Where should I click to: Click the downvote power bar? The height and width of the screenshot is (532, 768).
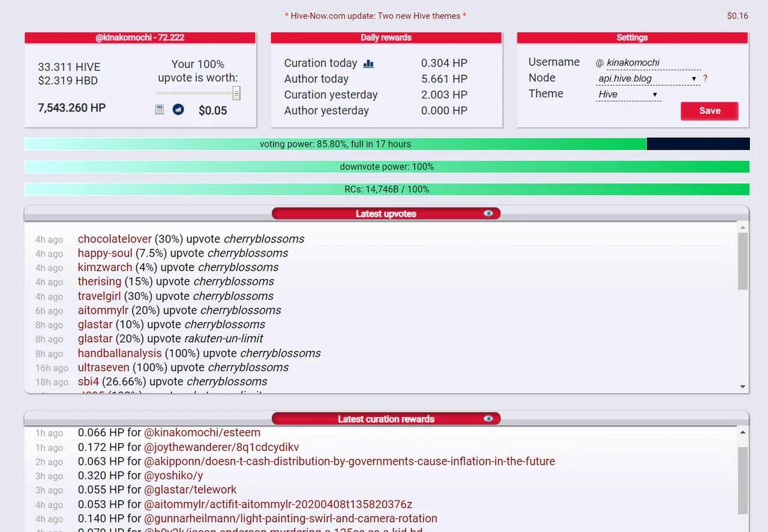point(387,167)
